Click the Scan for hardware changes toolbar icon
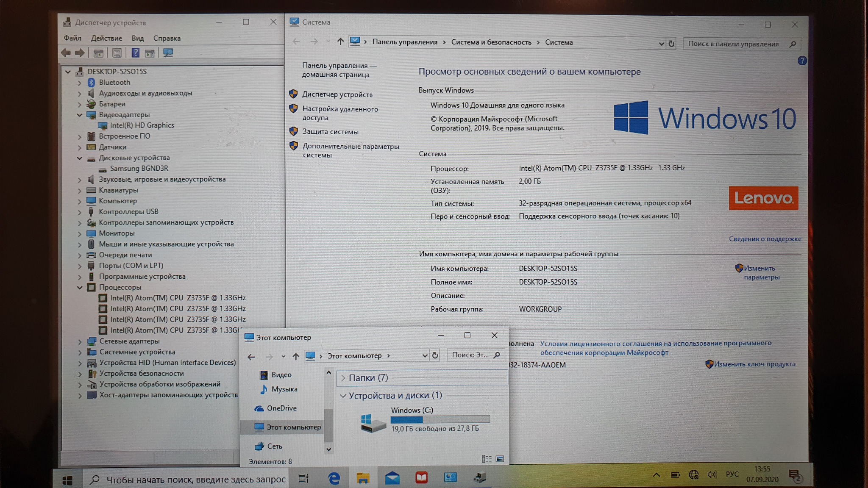Screen dimensions: 868x488 (x=168, y=53)
